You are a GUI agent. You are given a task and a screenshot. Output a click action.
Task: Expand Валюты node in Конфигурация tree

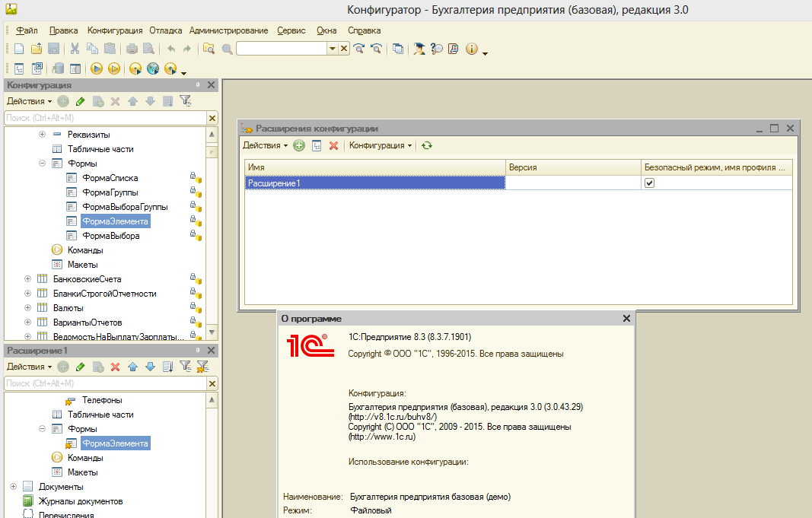click(x=28, y=308)
